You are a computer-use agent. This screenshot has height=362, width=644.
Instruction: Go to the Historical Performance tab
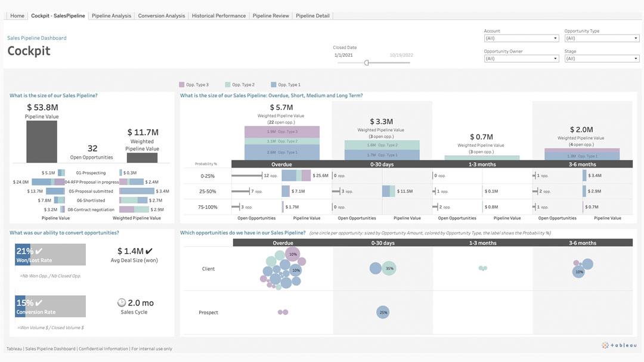(219, 16)
